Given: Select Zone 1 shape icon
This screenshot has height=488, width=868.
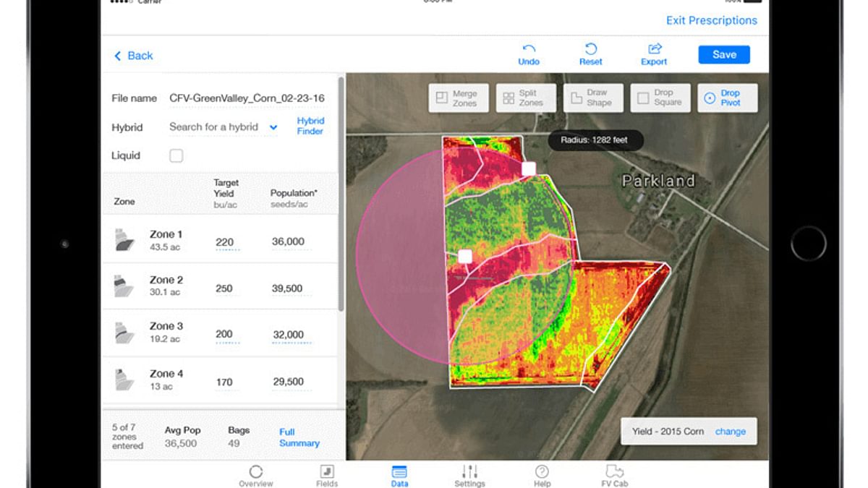Looking at the screenshot, I should coord(125,240).
